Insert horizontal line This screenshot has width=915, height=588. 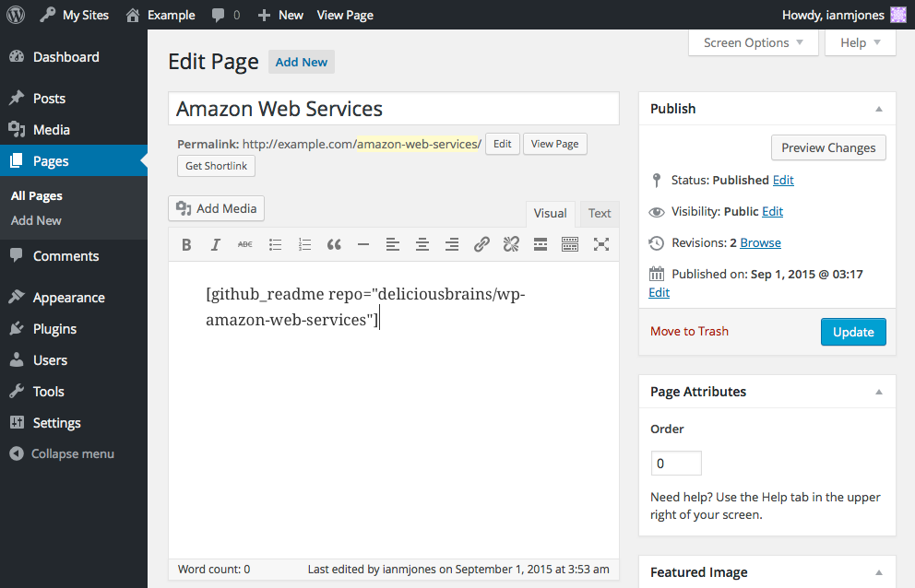coord(363,244)
